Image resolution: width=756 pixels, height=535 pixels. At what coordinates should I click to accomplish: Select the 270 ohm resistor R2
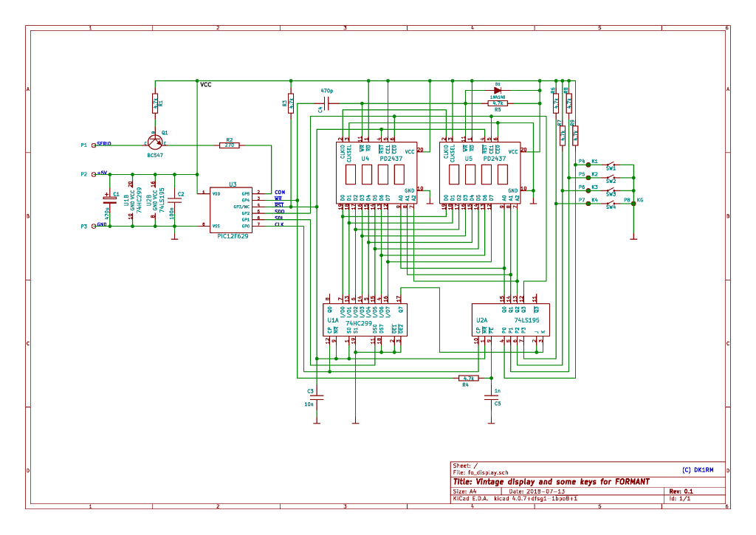(230, 145)
